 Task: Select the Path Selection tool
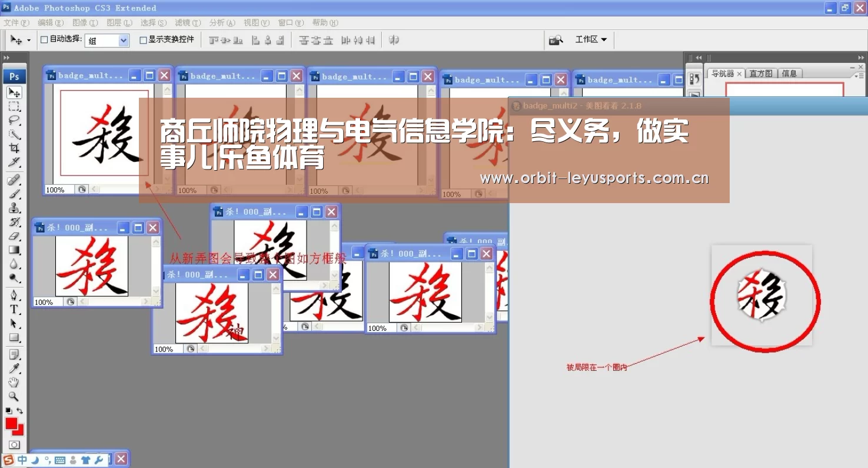[14, 324]
